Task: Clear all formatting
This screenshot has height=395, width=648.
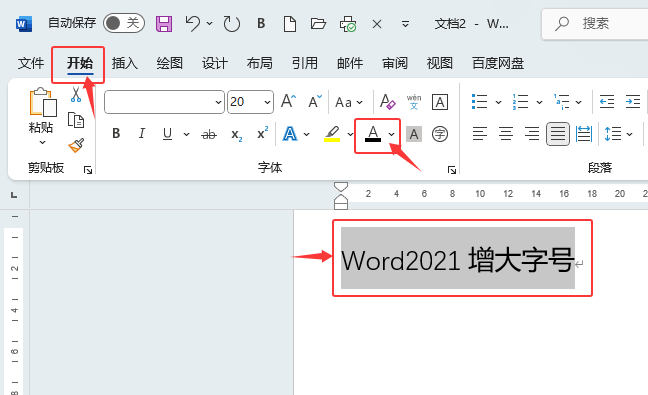Action: point(387,102)
